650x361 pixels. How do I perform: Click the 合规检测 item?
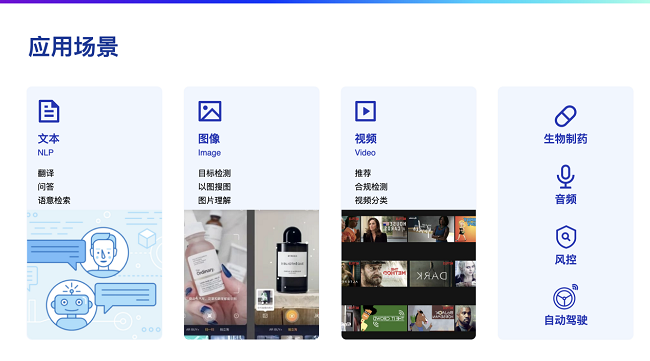tap(371, 187)
